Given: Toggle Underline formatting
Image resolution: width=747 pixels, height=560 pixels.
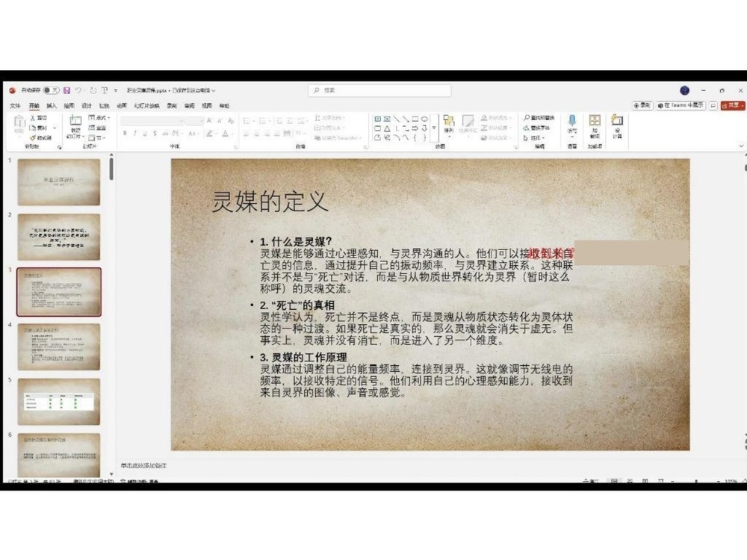Looking at the screenshot, I should (x=145, y=134).
